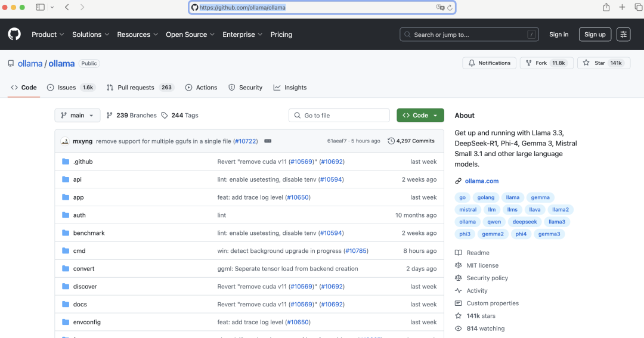The image size is (644, 338).
Task: Open the Safari sidebar dropdown chevron
Action: pyautogui.click(x=52, y=7)
